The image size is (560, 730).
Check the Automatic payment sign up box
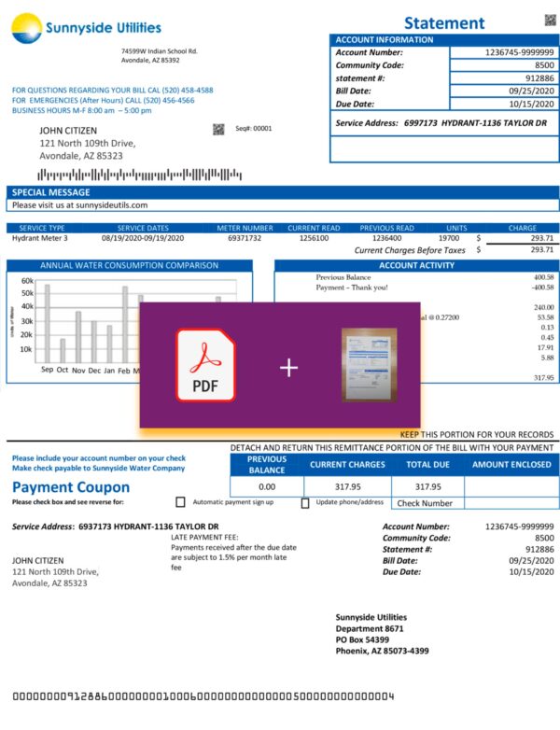point(181,502)
